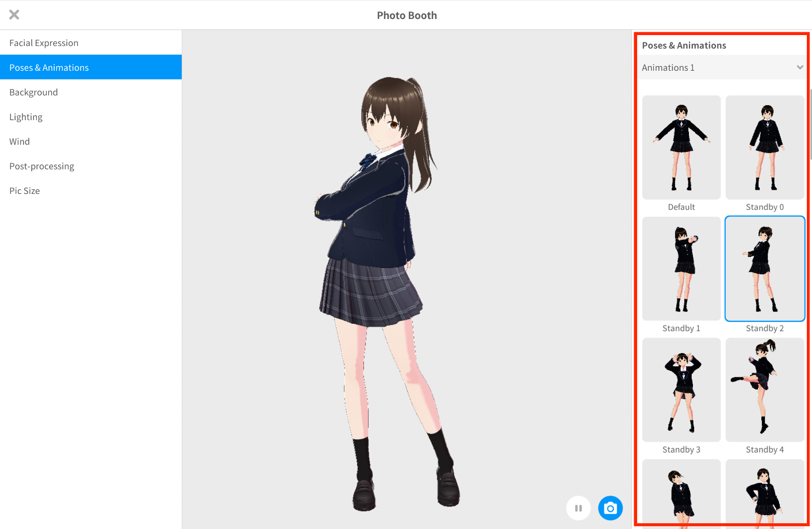Click the Default label text
The image size is (812, 529).
(681, 207)
